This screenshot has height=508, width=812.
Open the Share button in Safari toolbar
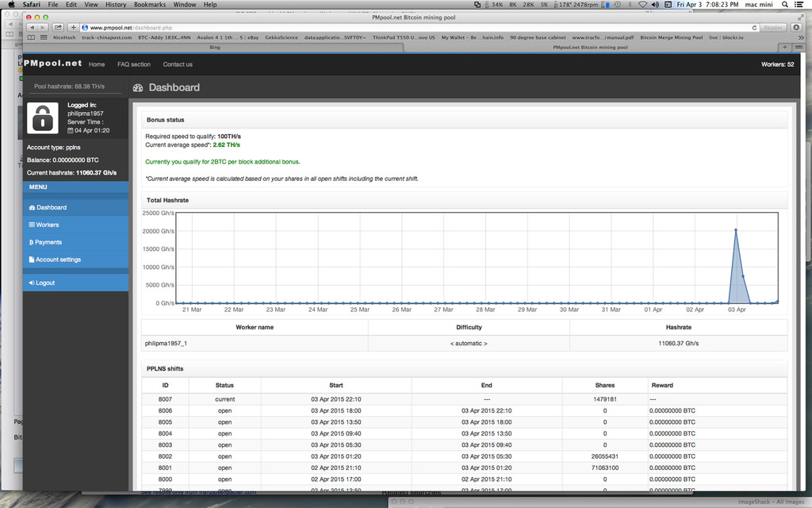58,28
